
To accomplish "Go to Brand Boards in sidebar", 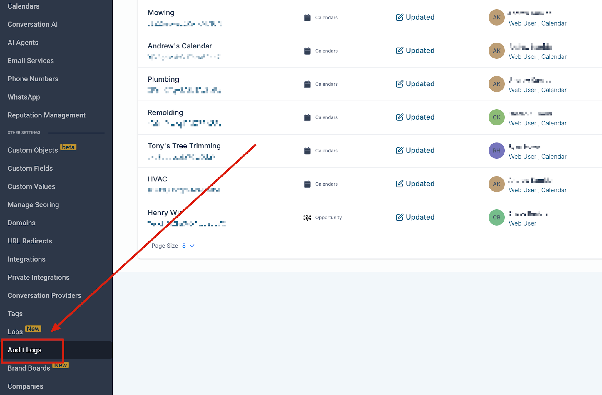I will click(x=29, y=368).
